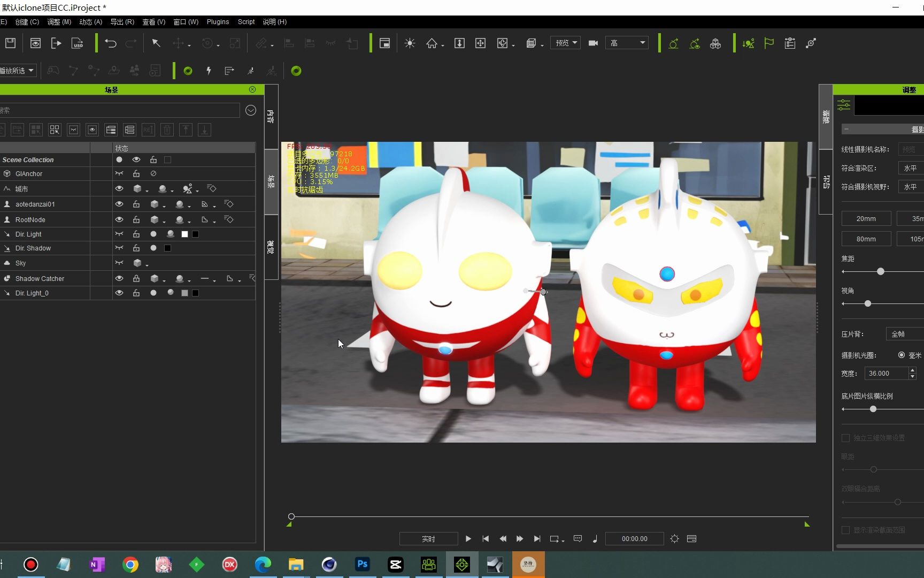Open the 调整 (M) menu
Screen dimensions: 924x578
59,22
